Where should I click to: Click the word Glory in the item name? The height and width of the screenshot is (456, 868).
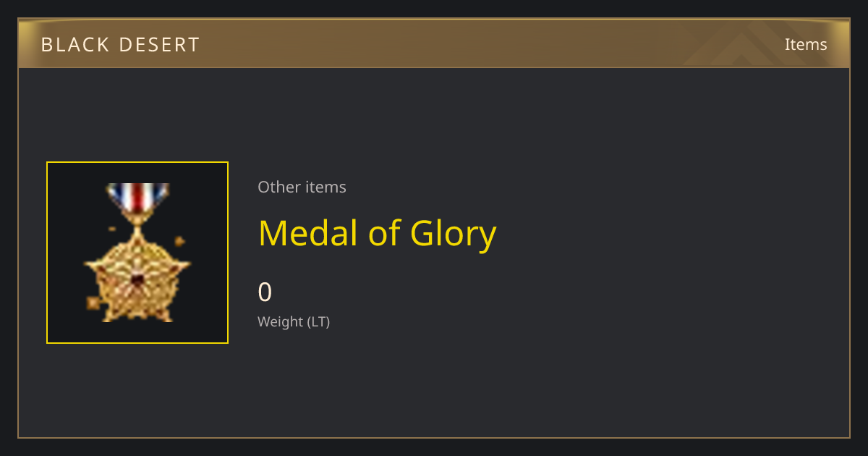(x=453, y=234)
